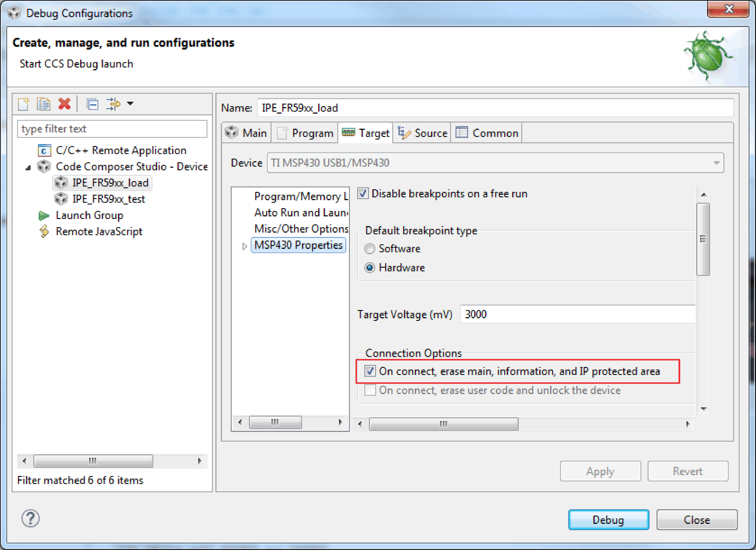The height and width of the screenshot is (550, 756).
Task: Click configurations tree scrollbar right arrow
Action: (x=200, y=461)
